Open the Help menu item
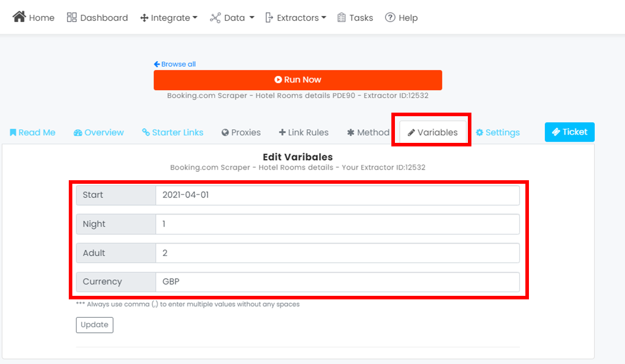The image size is (625, 364). point(401,18)
